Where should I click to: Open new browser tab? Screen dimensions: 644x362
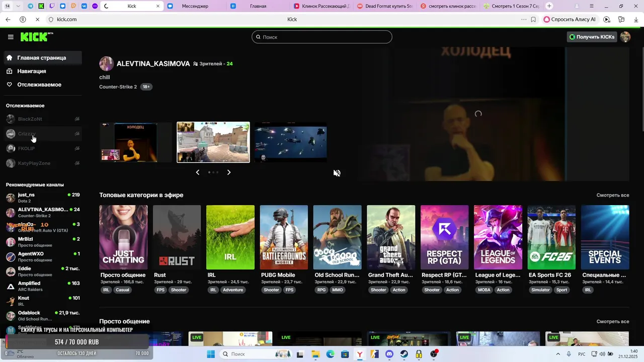coord(549,6)
